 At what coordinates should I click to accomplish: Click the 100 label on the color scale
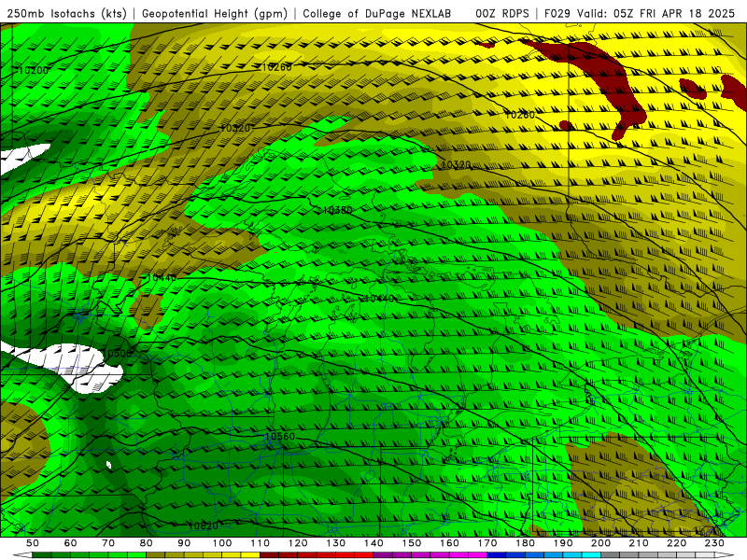click(x=222, y=543)
